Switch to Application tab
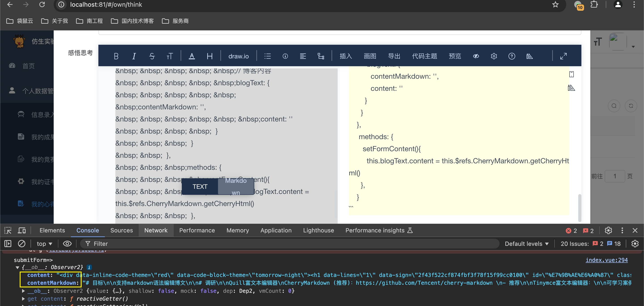 [276, 230]
